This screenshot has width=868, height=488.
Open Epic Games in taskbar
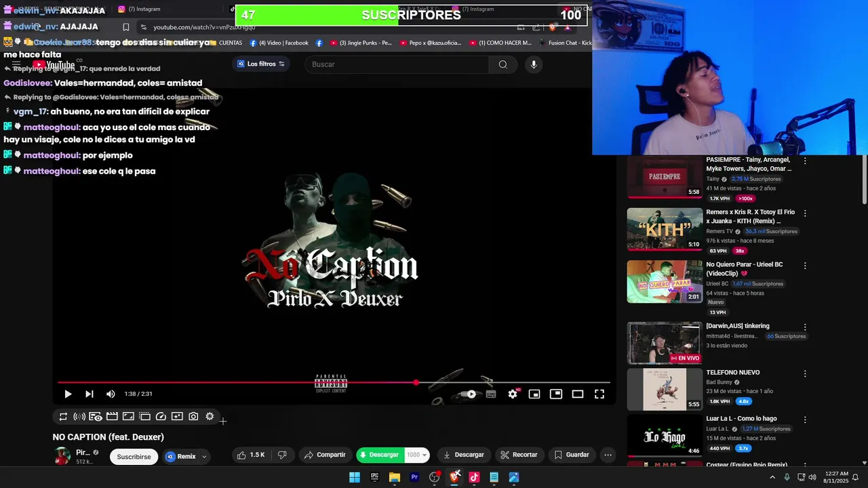click(374, 477)
